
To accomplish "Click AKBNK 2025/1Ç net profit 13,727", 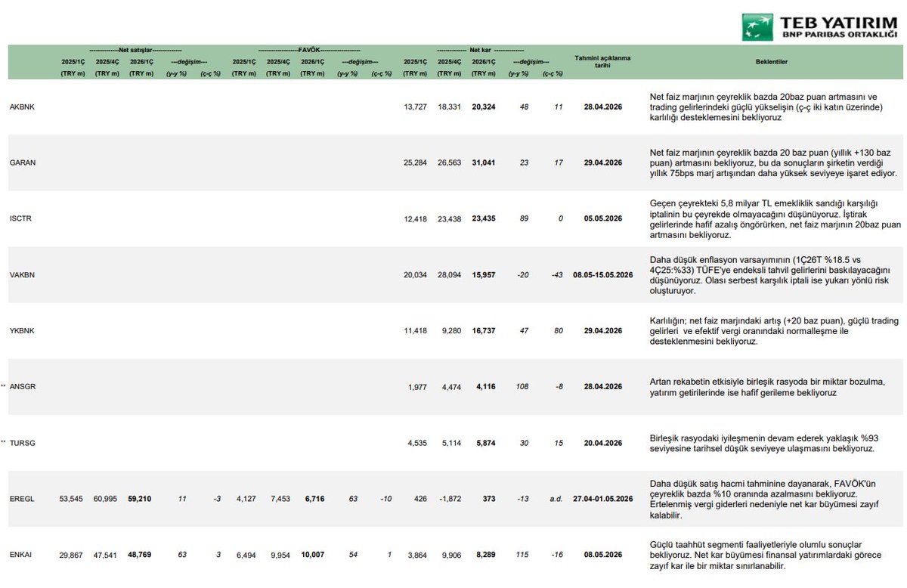I will [416, 107].
